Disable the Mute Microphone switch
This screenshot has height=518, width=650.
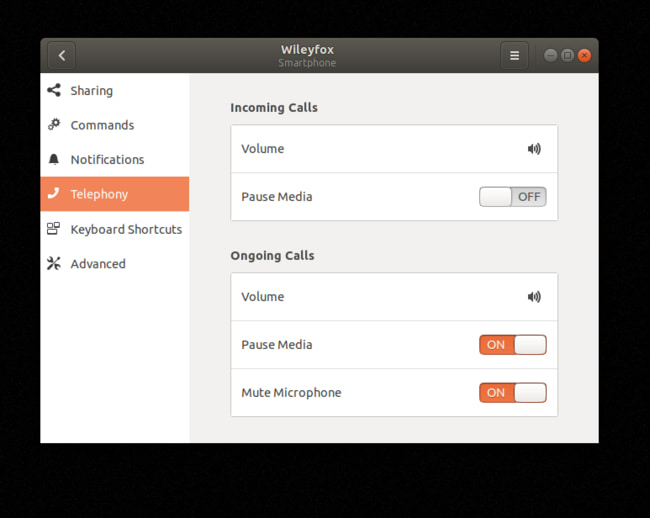(x=512, y=393)
